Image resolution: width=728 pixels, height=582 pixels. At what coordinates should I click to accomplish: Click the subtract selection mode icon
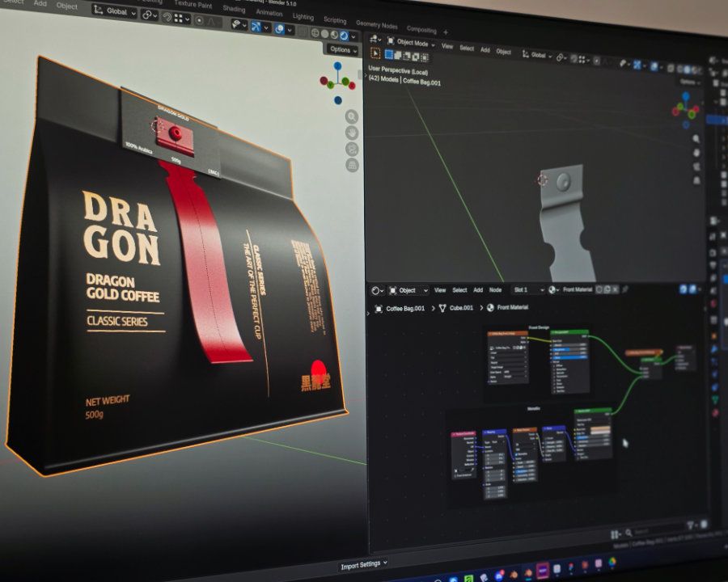(x=407, y=56)
